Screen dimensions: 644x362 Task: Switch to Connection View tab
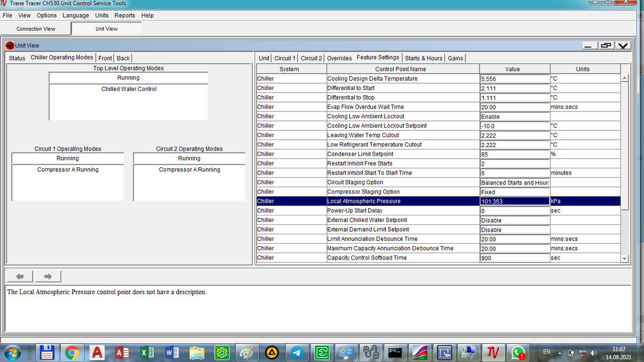(x=36, y=29)
